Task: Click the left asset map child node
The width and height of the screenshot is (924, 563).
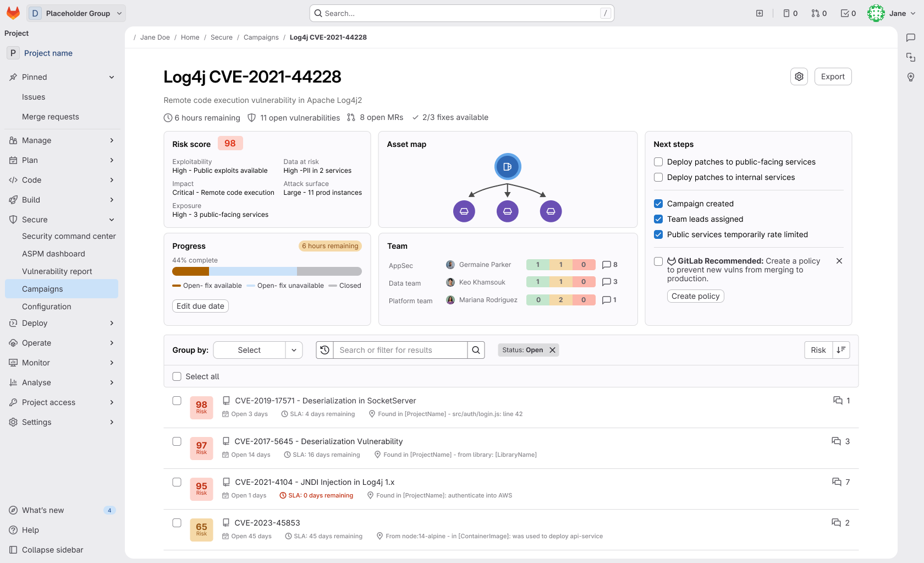Action: 464,211
